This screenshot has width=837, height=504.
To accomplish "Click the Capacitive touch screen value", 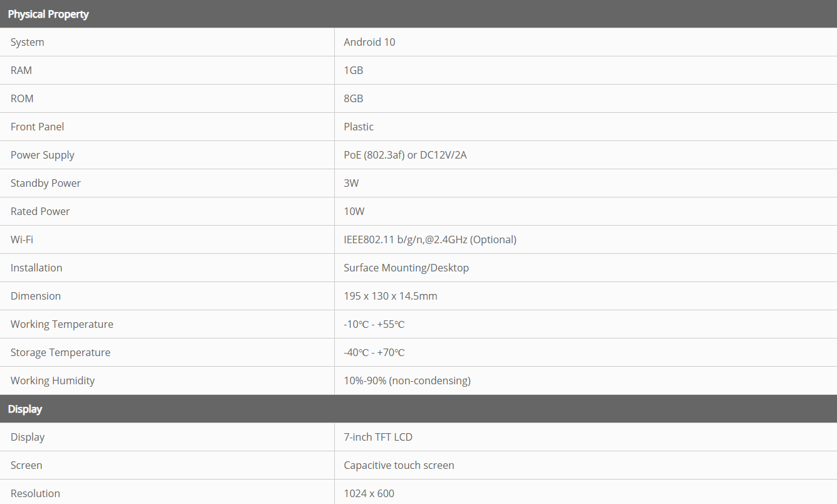I will [x=399, y=465].
